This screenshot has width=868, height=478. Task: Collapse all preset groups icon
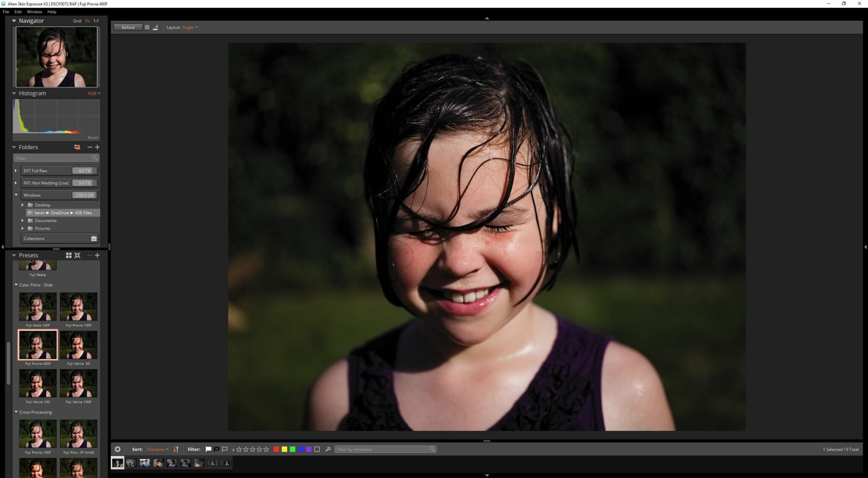pyautogui.click(x=77, y=255)
